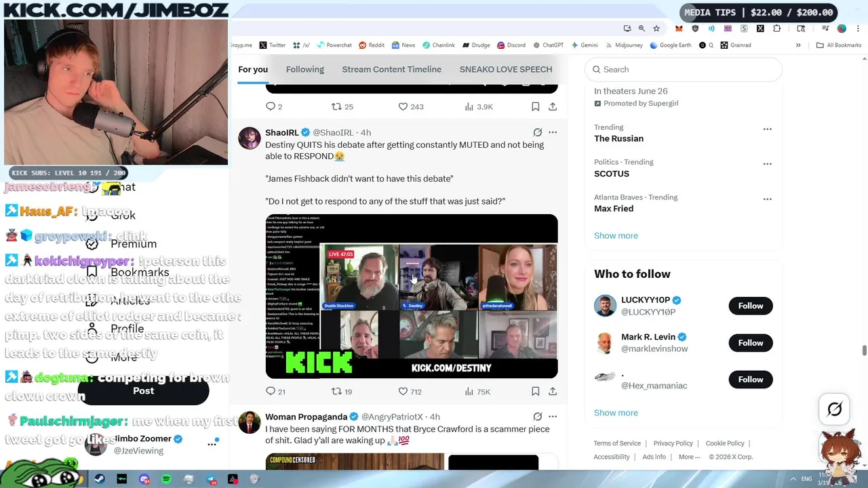Screen dimensions: 868x488
Task: Share the ShaoIRL post
Action: (553, 391)
